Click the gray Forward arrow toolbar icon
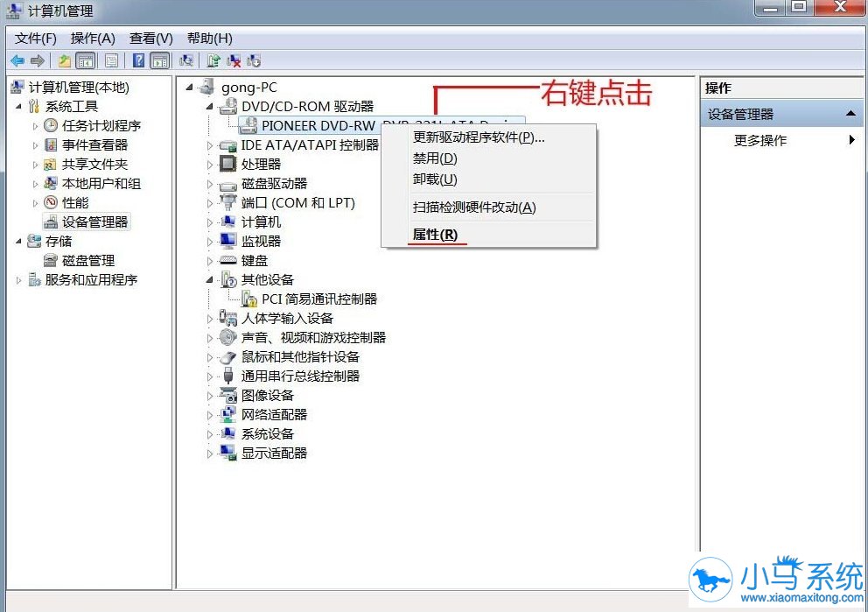Image resolution: width=868 pixels, height=612 pixels. tap(38, 61)
